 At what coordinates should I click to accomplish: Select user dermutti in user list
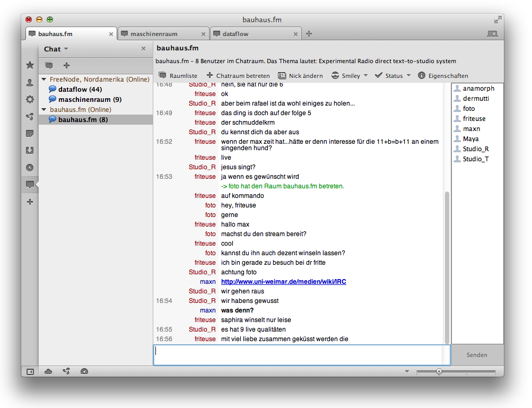(478, 99)
